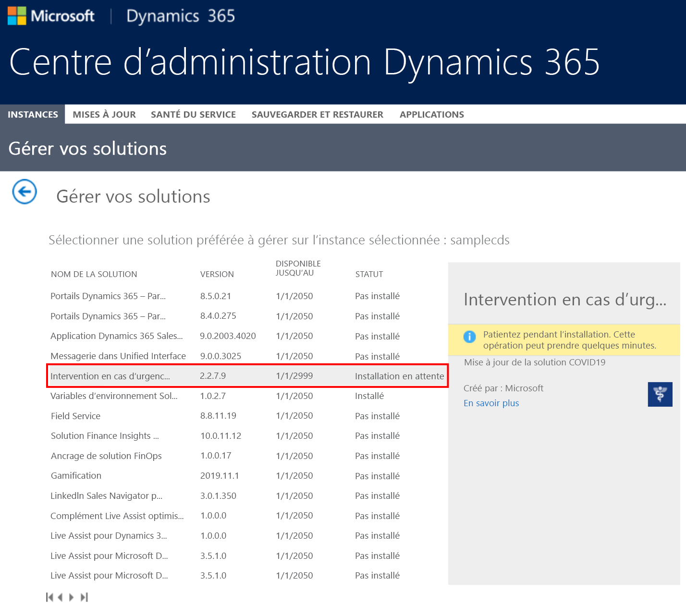Click version 2019.11.1 cell
Image resolution: width=686 pixels, height=616 pixels.
pyautogui.click(x=220, y=476)
